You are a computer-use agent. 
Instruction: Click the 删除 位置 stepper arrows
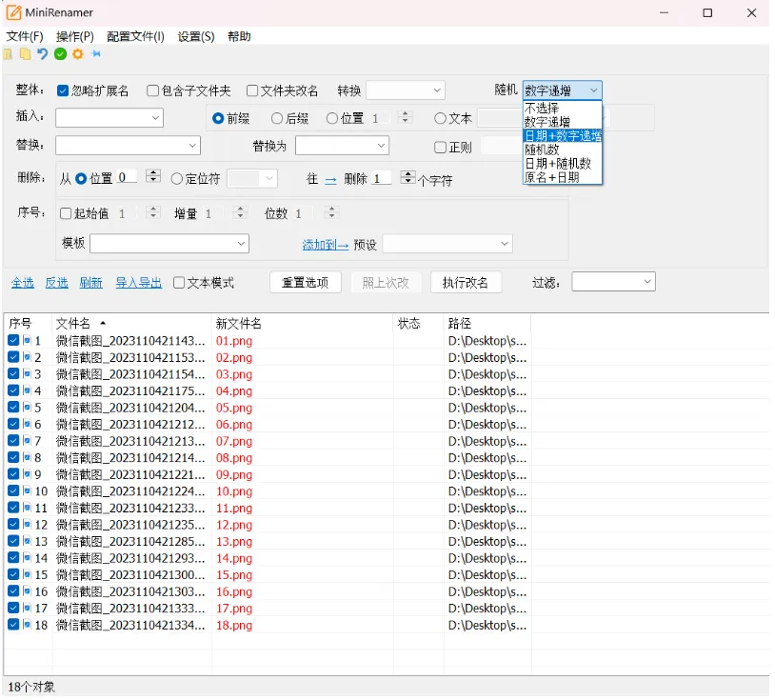click(x=153, y=176)
